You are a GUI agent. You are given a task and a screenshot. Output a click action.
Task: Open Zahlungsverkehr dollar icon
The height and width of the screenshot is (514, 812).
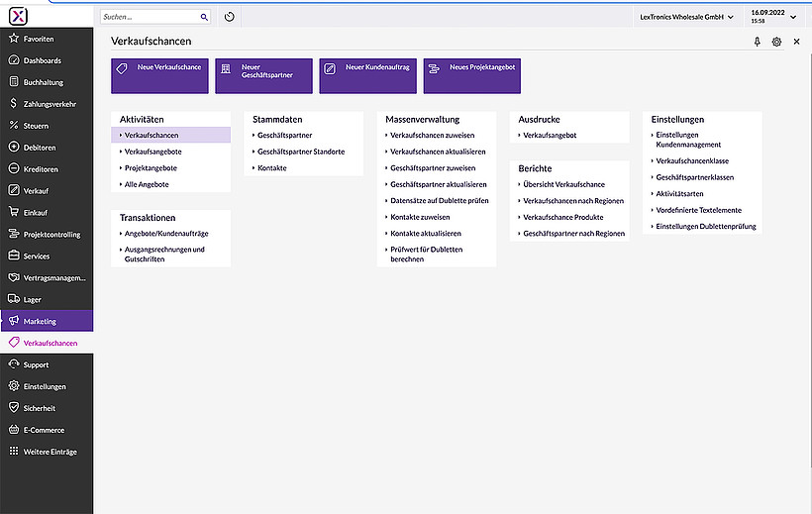click(x=14, y=104)
